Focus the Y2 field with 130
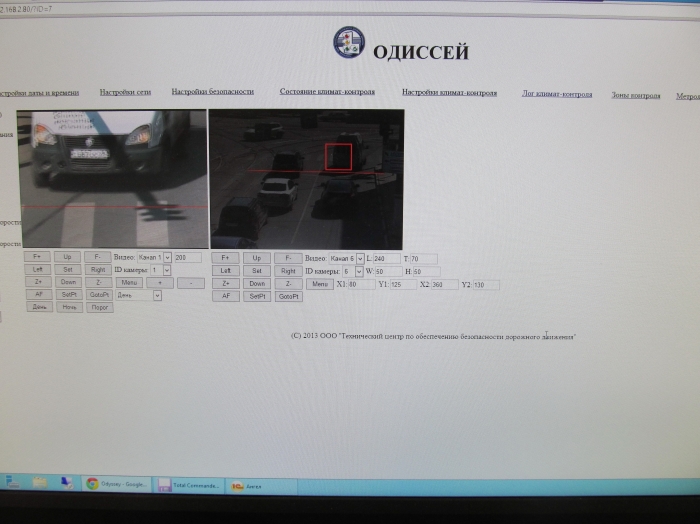700x524 pixels. 486,285
